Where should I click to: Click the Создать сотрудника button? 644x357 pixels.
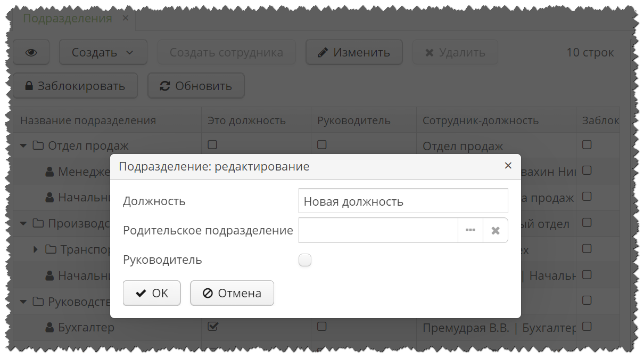tap(227, 52)
